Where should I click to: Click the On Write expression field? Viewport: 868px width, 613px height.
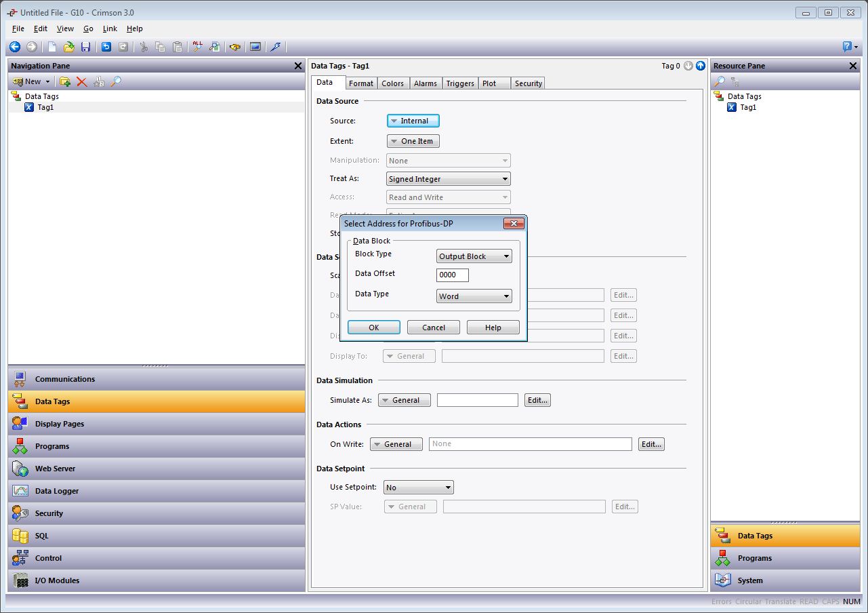(531, 444)
